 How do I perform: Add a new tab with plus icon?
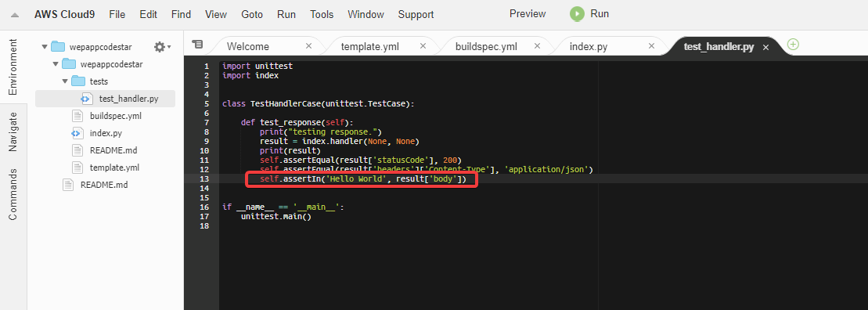tap(794, 45)
